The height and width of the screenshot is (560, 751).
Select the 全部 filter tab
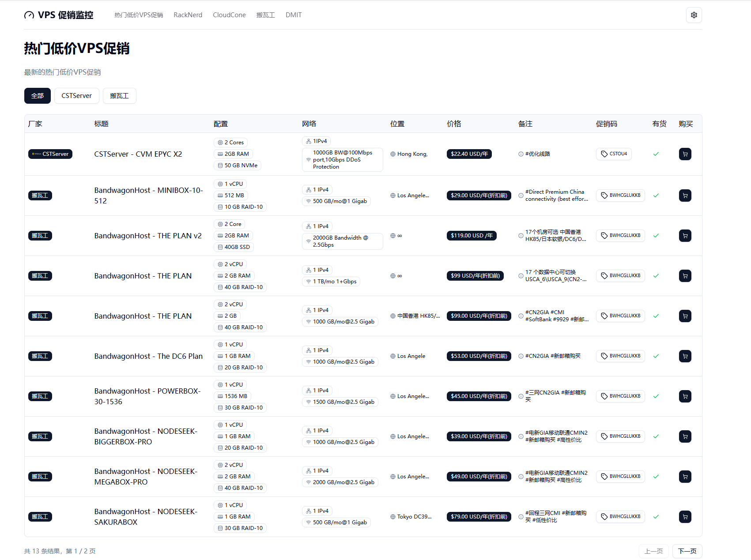(38, 96)
